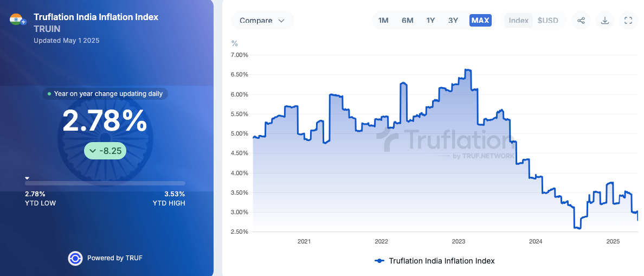Click the India flag icon
This screenshot has width=644, height=276.
pos(17,20)
